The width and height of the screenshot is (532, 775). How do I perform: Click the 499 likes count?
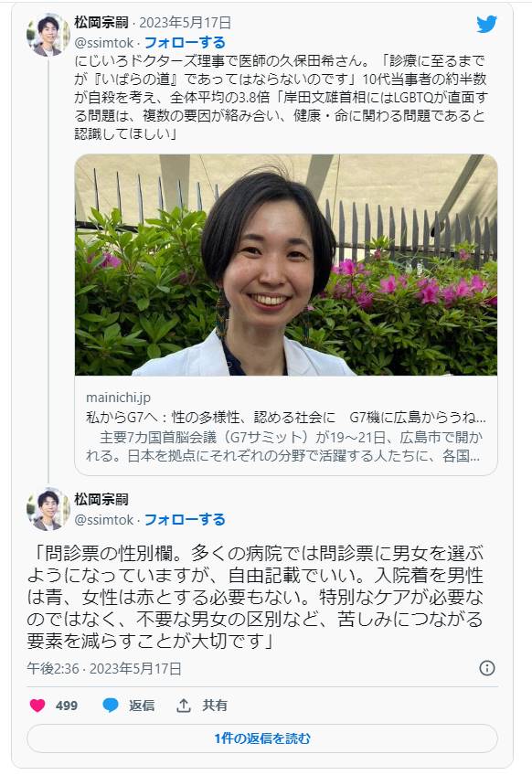tap(66, 706)
